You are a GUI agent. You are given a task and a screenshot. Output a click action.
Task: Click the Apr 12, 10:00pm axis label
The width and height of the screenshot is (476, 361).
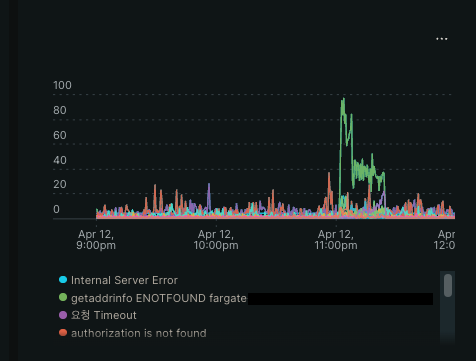(x=216, y=240)
